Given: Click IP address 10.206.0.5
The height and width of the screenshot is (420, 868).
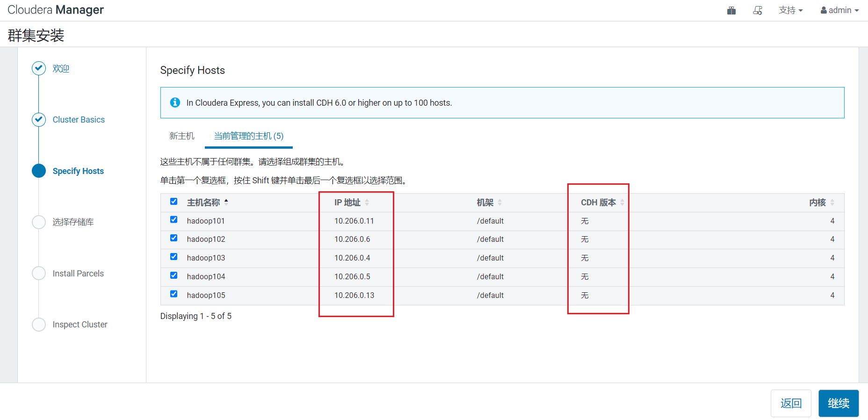Looking at the screenshot, I should [x=352, y=276].
